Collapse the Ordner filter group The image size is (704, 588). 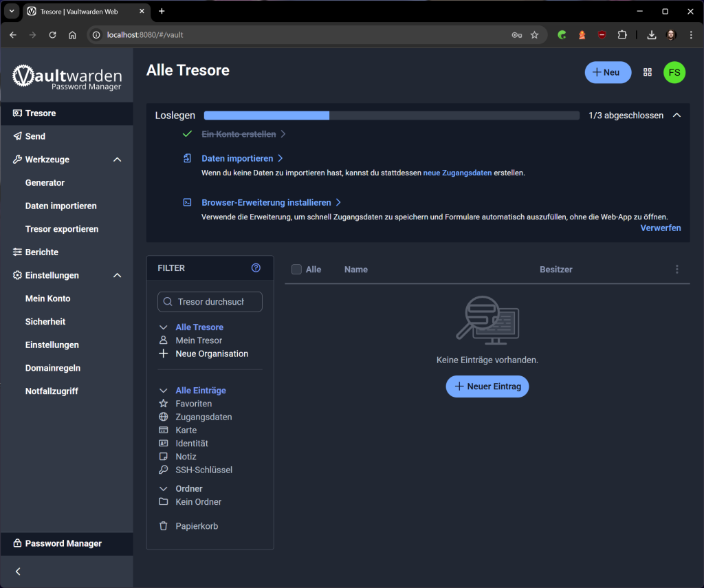(164, 489)
